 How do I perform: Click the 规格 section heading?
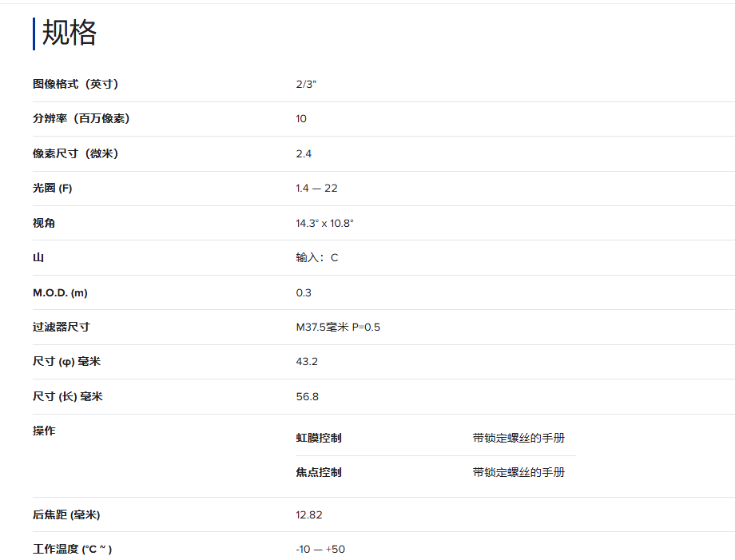click(70, 33)
